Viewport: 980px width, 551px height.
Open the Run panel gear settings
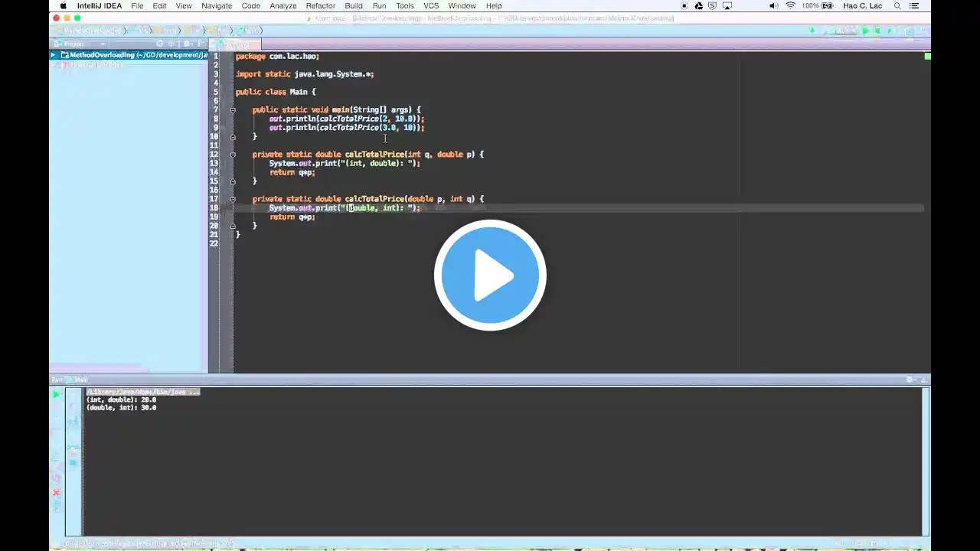[910, 380]
